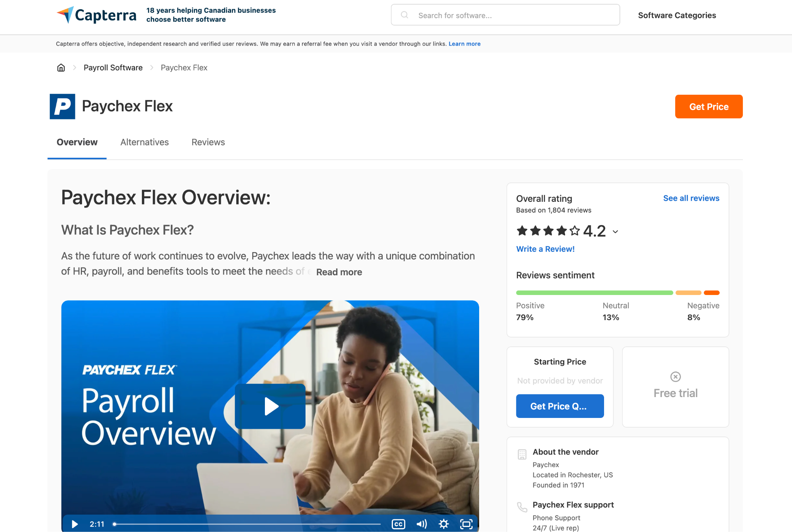Mute the video volume

pyautogui.click(x=422, y=524)
